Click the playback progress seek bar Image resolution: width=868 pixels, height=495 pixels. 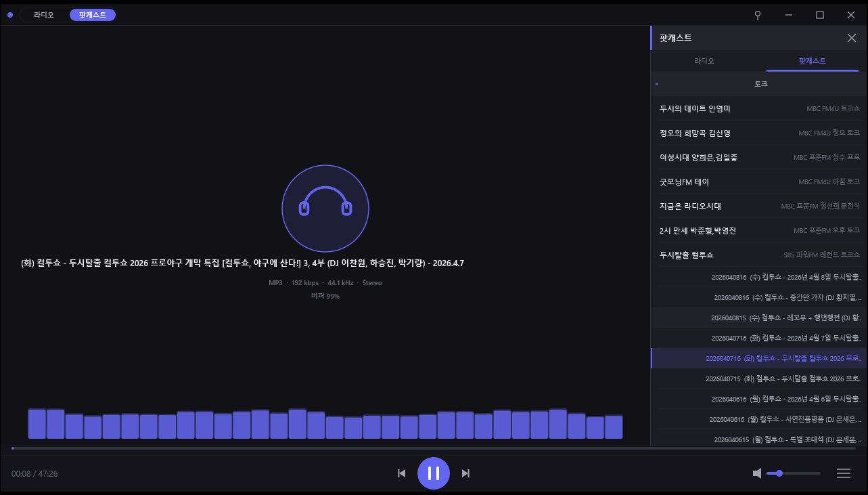pos(433,448)
